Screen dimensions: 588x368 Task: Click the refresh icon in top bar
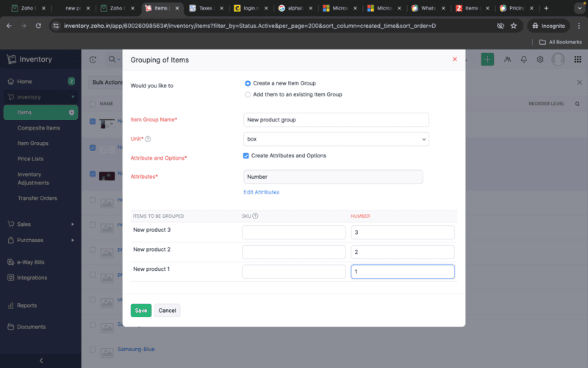point(93,60)
